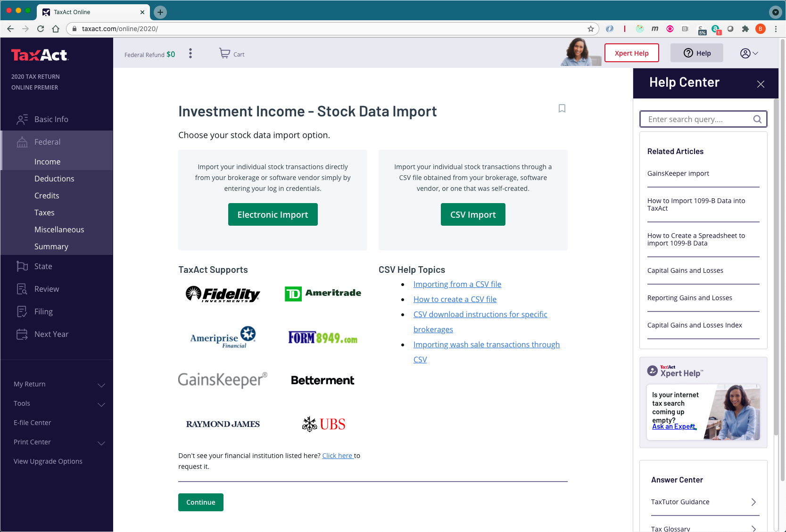Open How to Create a Spreadsheet article
Screen dimensions: 786x532
696,239
